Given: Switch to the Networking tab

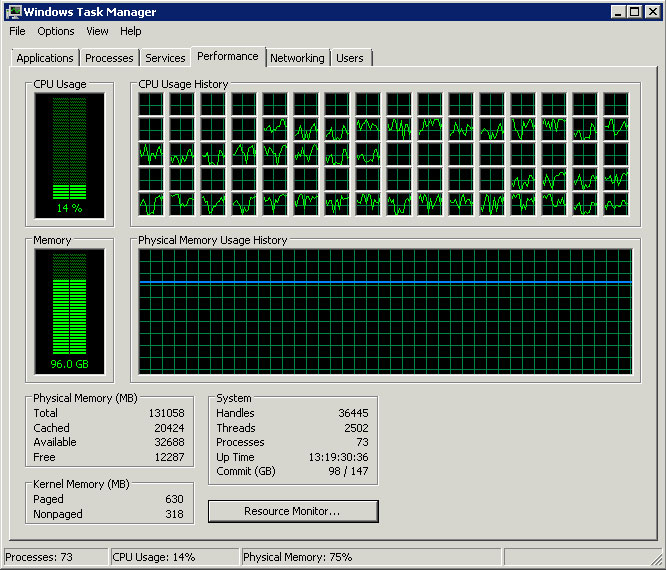Looking at the screenshot, I should [x=297, y=58].
